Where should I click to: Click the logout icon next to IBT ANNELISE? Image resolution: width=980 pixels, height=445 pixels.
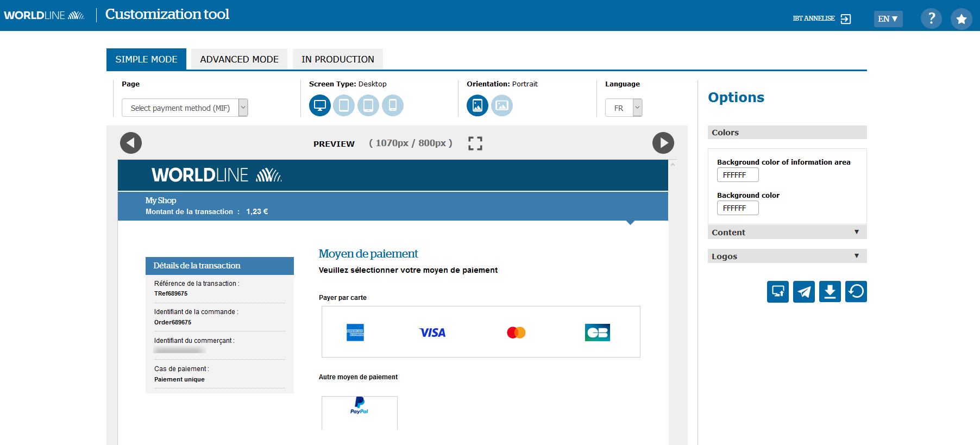point(846,19)
